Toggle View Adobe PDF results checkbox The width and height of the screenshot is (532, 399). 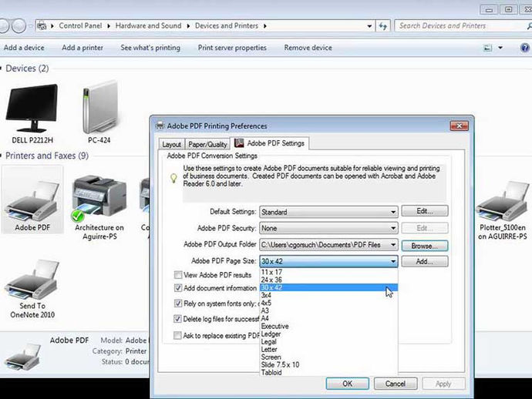178,275
